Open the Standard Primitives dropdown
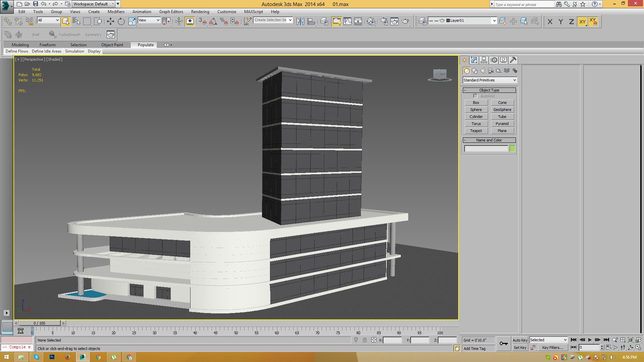644x362 pixels. [x=490, y=80]
